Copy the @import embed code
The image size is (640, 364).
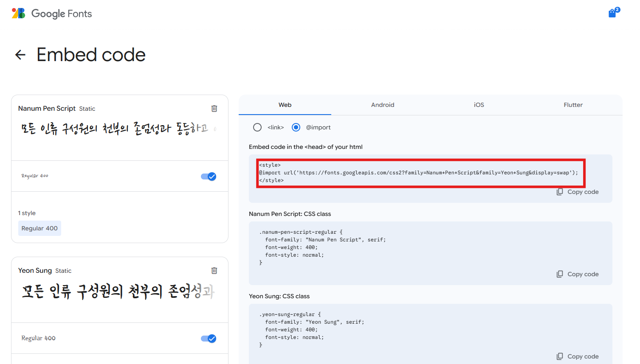tap(578, 192)
